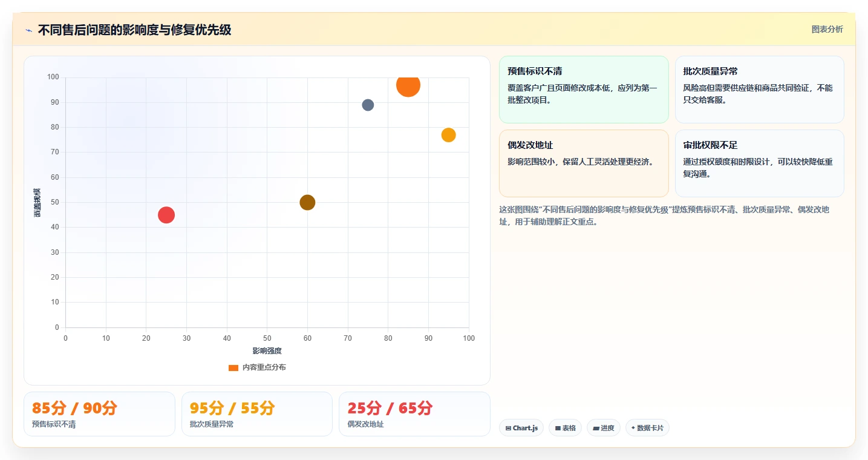The height and width of the screenshot is (460, 868).
Task: Click the 数据卡片 tag chip
Action: pyautogui.click(x=647, y=428)
